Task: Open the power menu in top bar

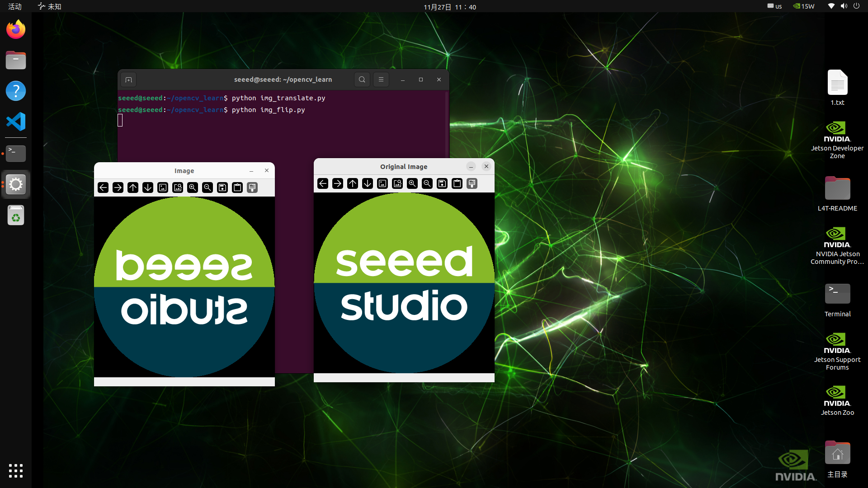Action: coord(856,6)
